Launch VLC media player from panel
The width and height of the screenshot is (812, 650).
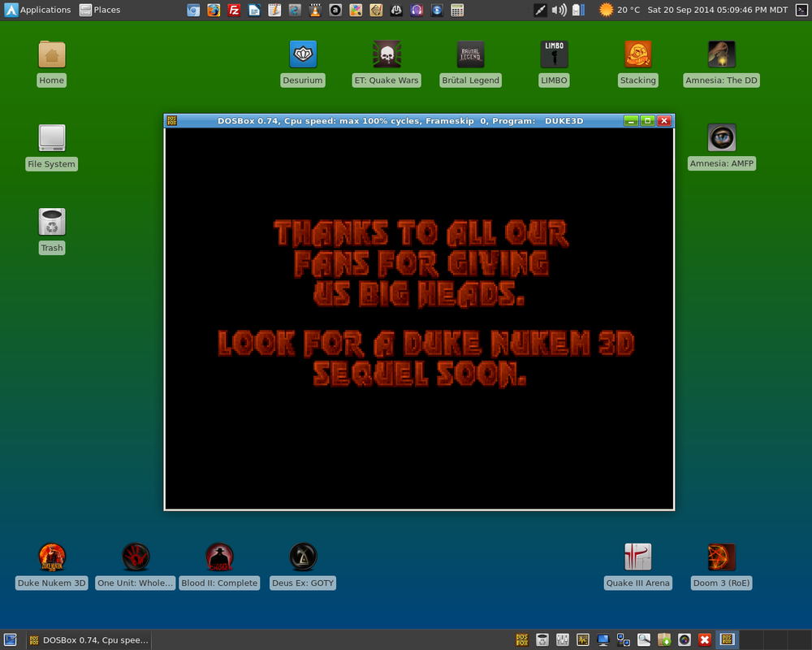point(315,10)
